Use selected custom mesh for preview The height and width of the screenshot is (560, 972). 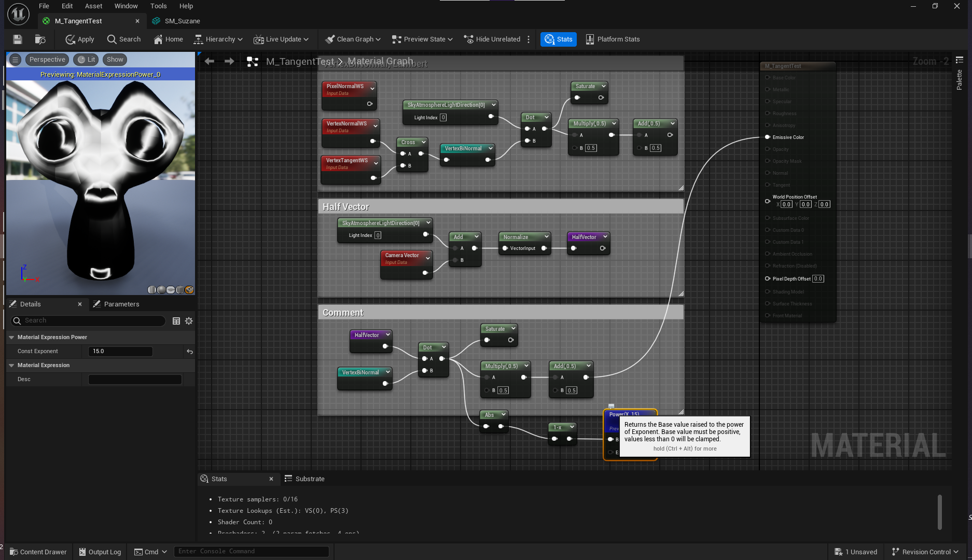(189, 290)
